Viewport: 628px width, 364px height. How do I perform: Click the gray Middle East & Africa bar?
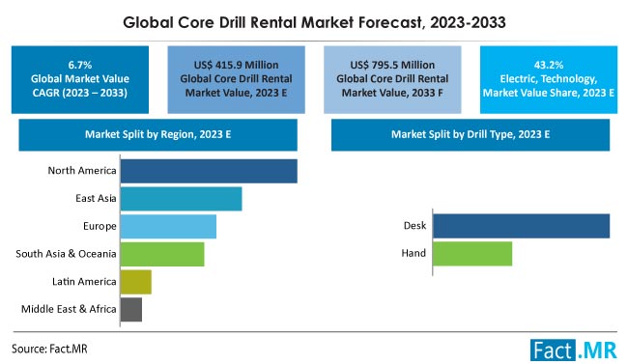131,310
